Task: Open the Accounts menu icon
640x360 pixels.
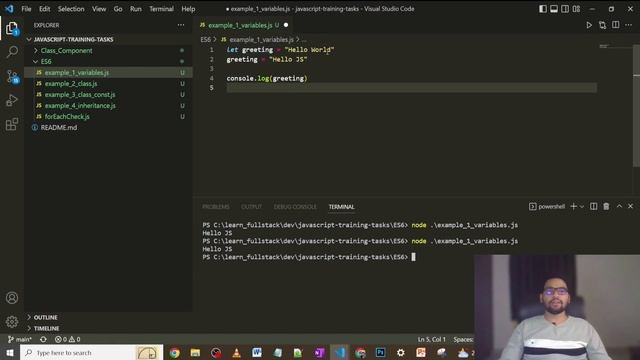Action: coord(12,298)
